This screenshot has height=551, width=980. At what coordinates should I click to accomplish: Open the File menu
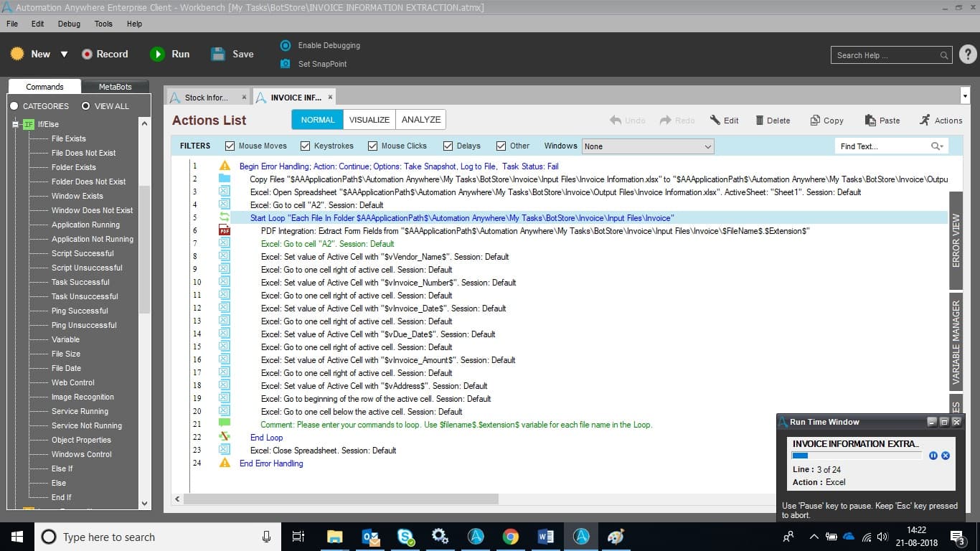tap(12, 24)
